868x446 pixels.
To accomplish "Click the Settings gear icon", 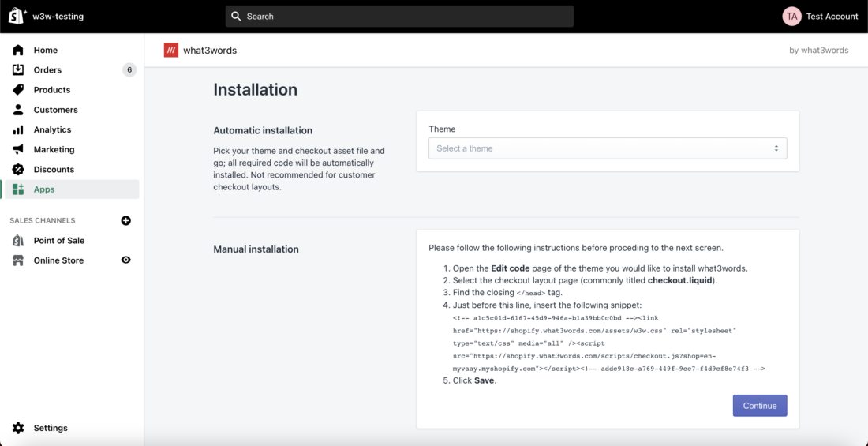I will point(18,429).
